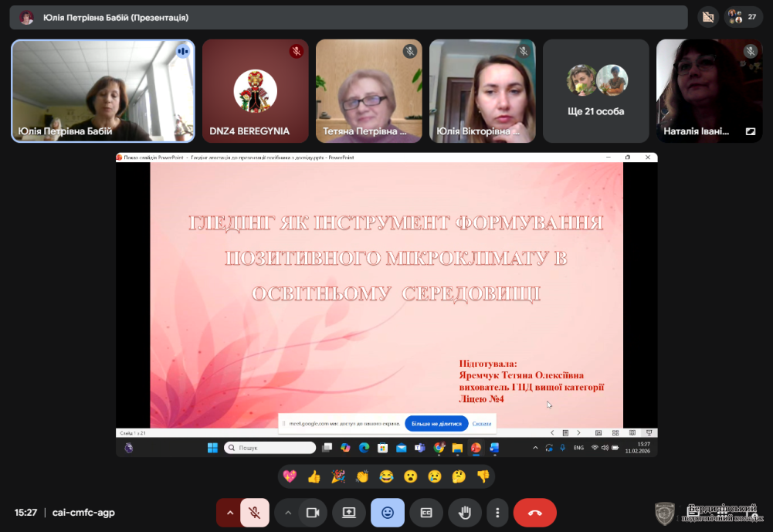Send the laughing face reaction
The width and height of the screenshot is (773, 532).
[x=386, y=476]
